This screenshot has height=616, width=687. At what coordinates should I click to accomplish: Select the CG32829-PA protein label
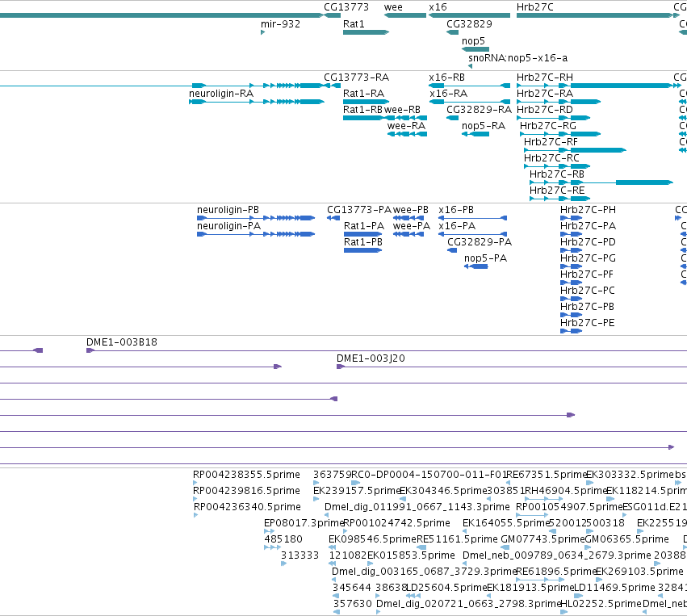tap(480, 242)
